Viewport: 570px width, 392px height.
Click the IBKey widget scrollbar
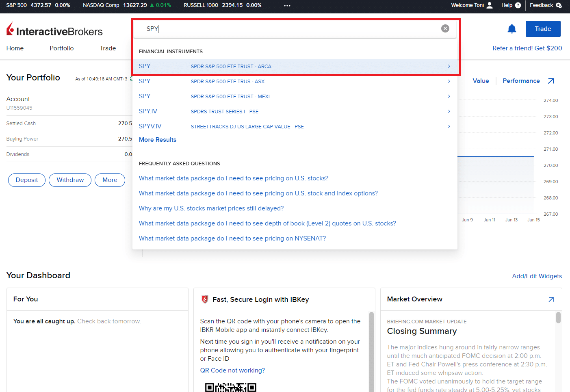371,351
